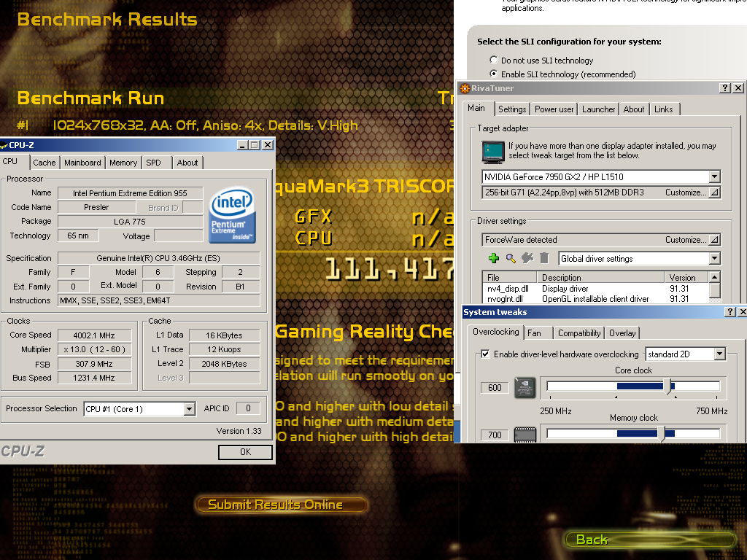Click the magnifying glass icon in Driver settings
The width and height of the screenshot is (747, 560).
[x=511, y=258]
